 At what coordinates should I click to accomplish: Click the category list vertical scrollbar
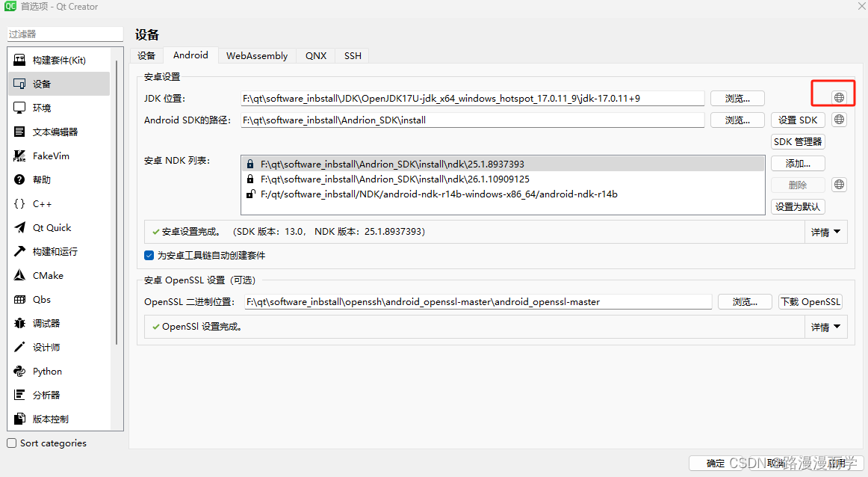pyautogui.click(x=117, y=202)
